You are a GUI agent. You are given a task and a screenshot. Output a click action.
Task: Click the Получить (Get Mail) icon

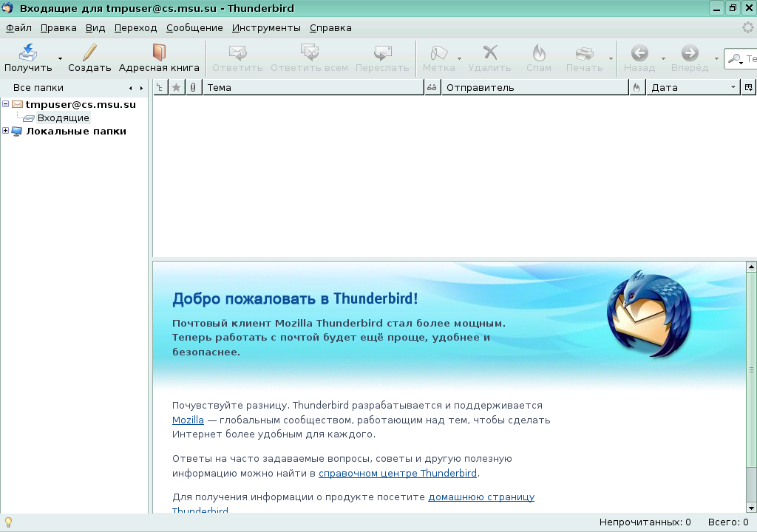[27, 58]
